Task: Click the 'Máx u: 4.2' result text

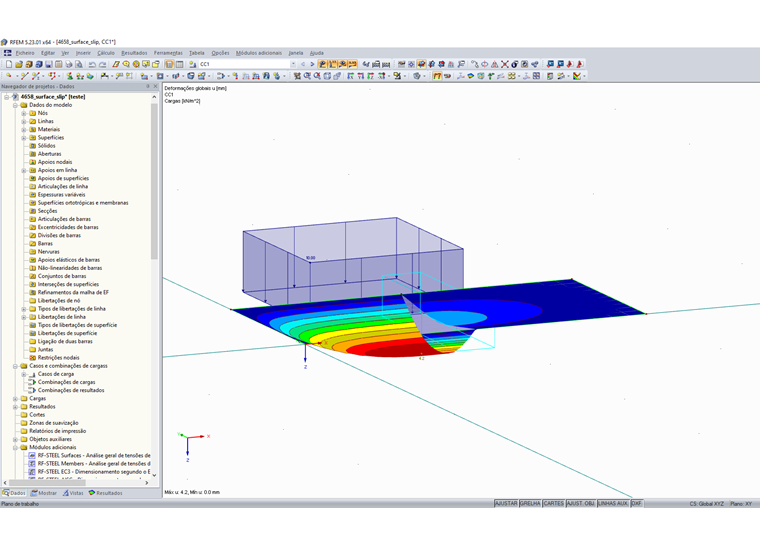Action: click(176, 492)
